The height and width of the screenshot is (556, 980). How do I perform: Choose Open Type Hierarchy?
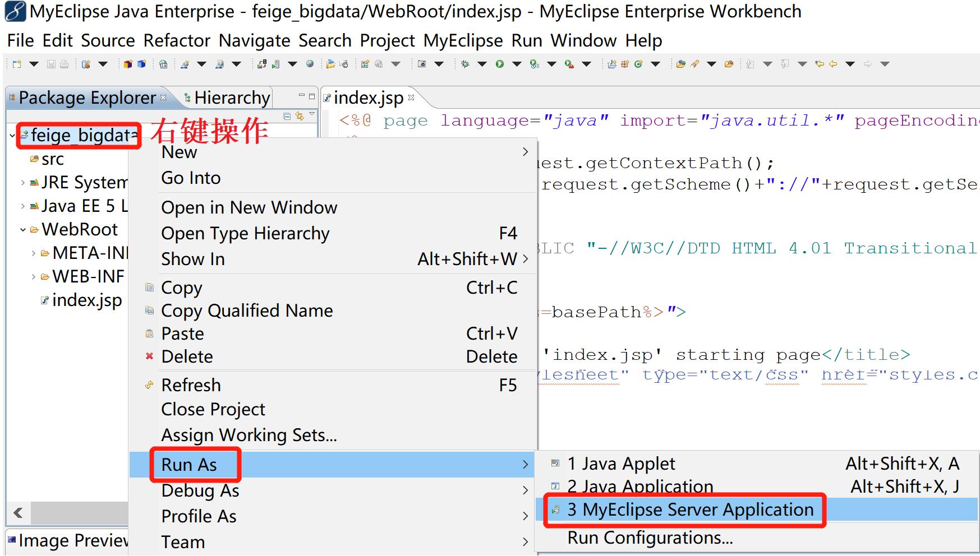(333, 233)
